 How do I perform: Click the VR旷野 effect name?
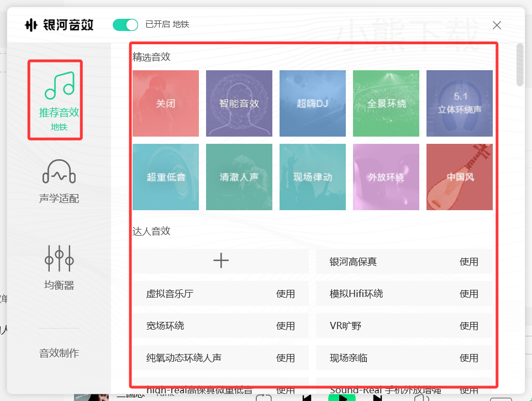pos(345,326)
